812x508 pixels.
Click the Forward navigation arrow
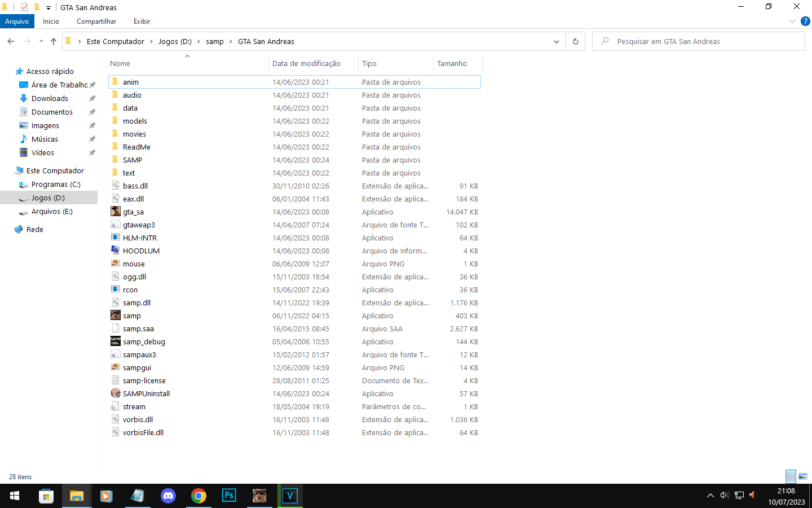(27, 41)
